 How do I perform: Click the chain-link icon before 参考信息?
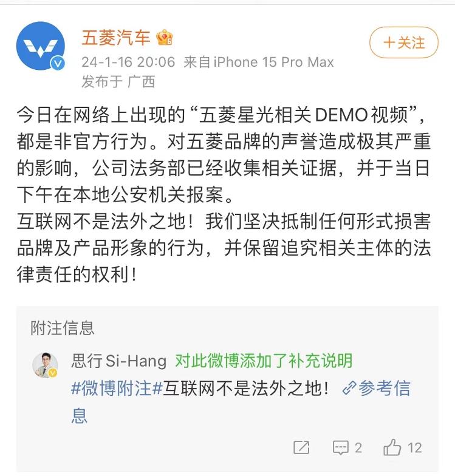[x=349, y=389]
